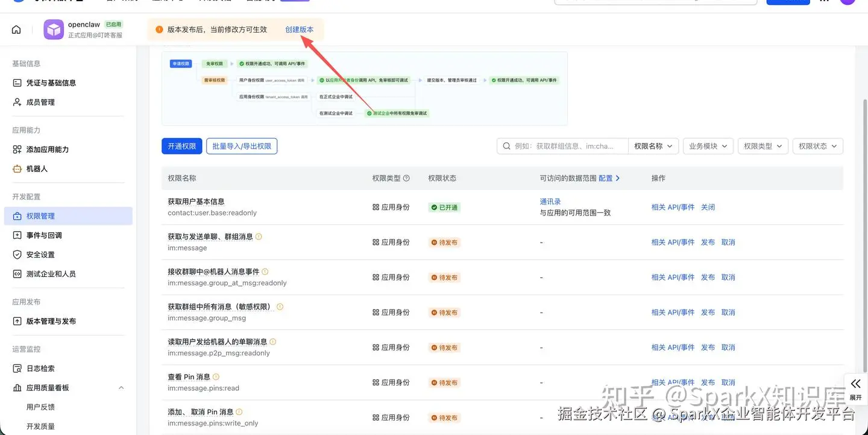Open the 权限类型 filter dropdown
This screenshot has width=868, height=435.
[763, 146]
